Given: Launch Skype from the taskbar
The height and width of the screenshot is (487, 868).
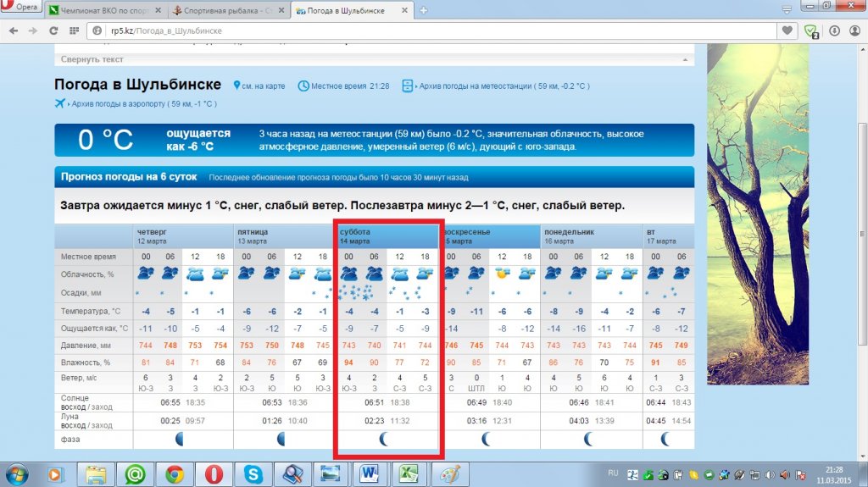Looking at the screenshot, I should [253, 473].
